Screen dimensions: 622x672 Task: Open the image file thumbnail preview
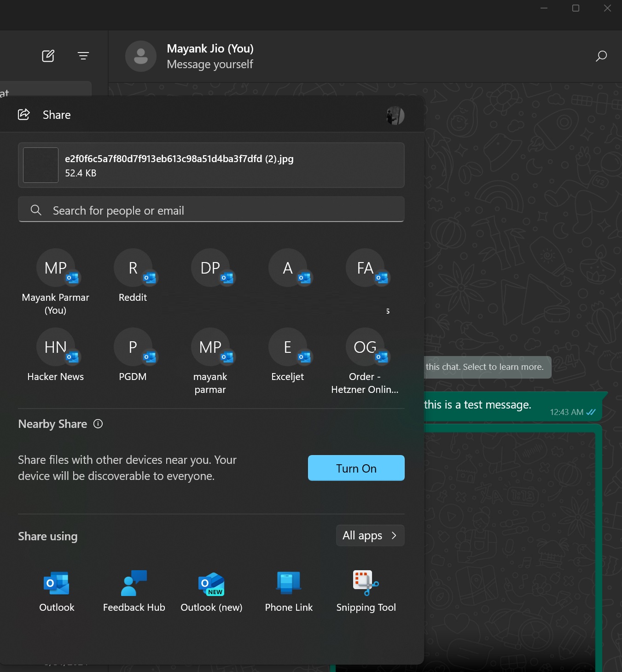coord(41,165)
